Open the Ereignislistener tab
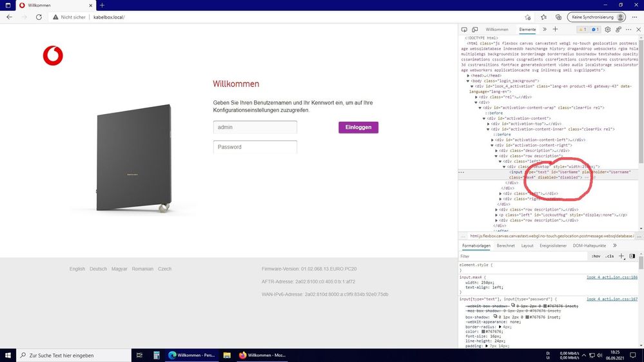The image size is (644, 362). coord(553,245)
